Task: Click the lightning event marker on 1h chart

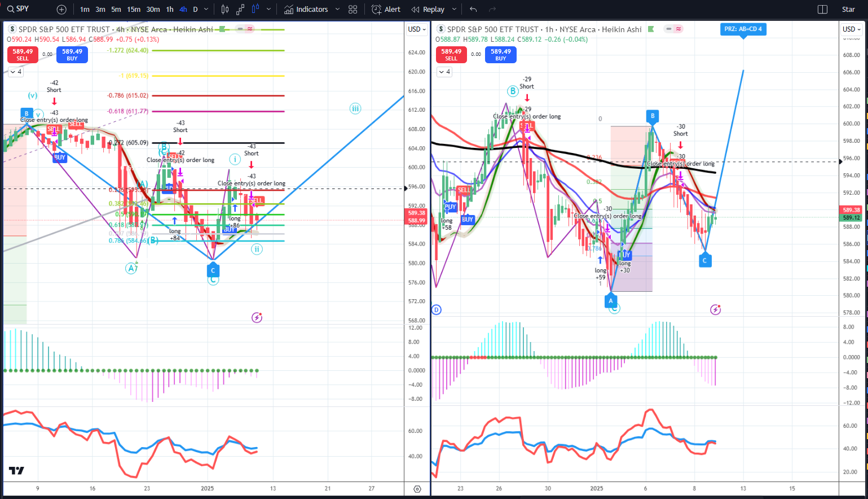Action: click(x=716, y=309)
